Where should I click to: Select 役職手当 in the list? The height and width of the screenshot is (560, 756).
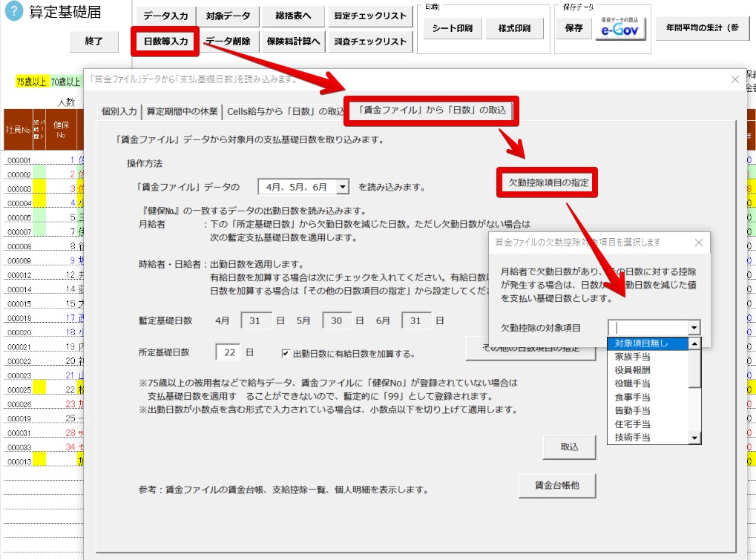648,383
